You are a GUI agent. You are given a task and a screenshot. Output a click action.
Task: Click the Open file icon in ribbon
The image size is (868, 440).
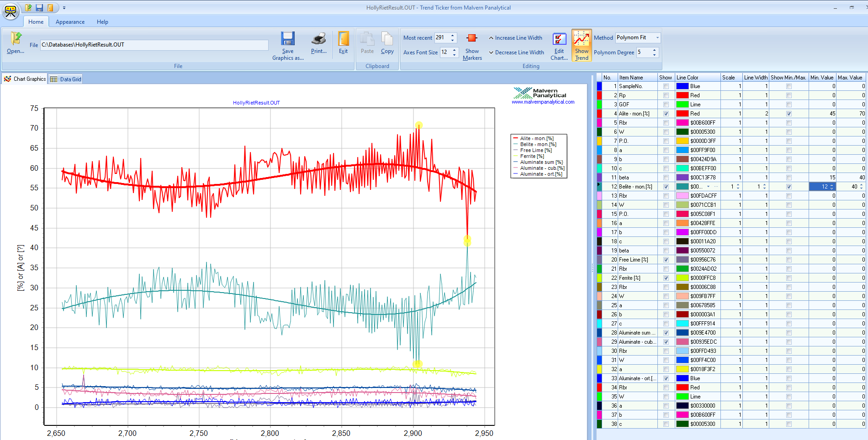pyautogui.click(x=16, y=38)
